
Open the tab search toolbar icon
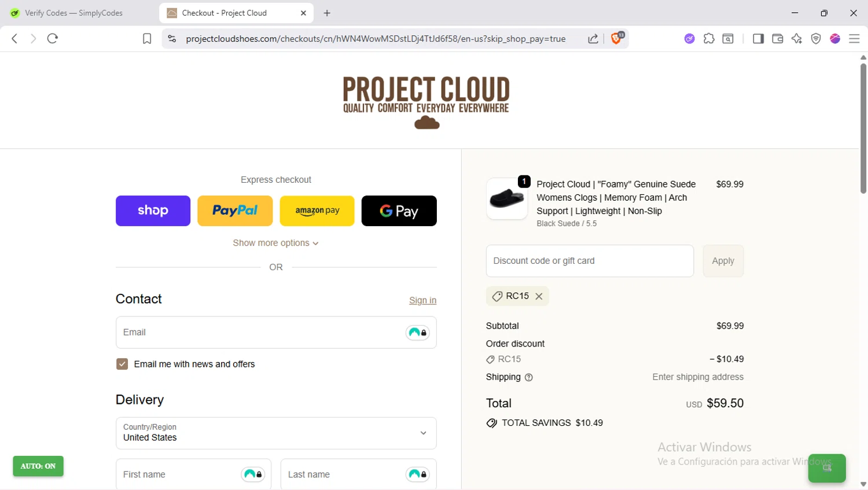[x=728, y=39]
